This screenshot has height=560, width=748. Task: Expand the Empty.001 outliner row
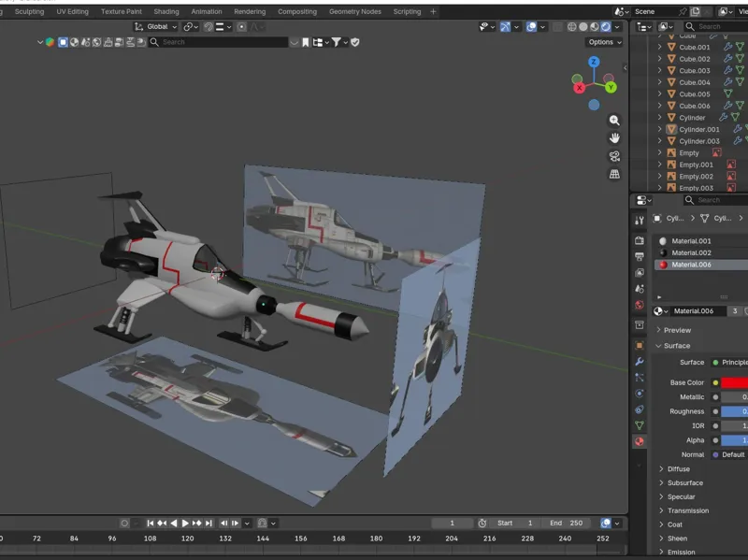(659, 165)
